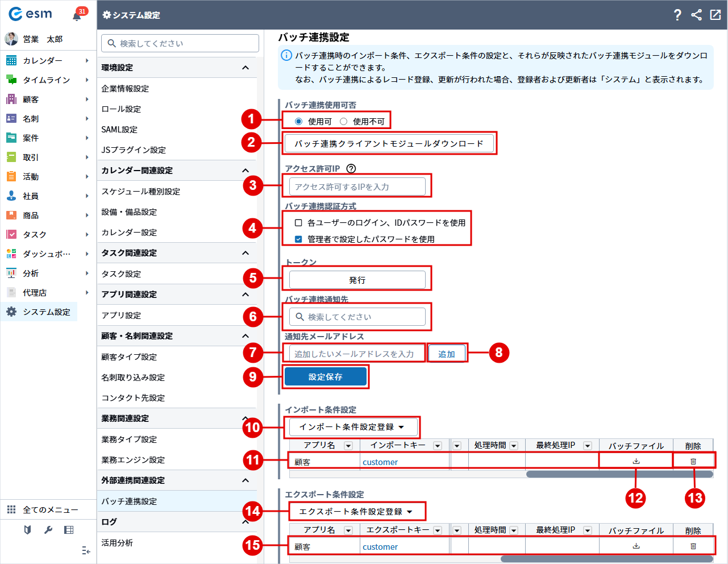Collapse the left sidebar menu icon
Image resolution: width=728 pixels, height=564 pixels.
[86, 550]
